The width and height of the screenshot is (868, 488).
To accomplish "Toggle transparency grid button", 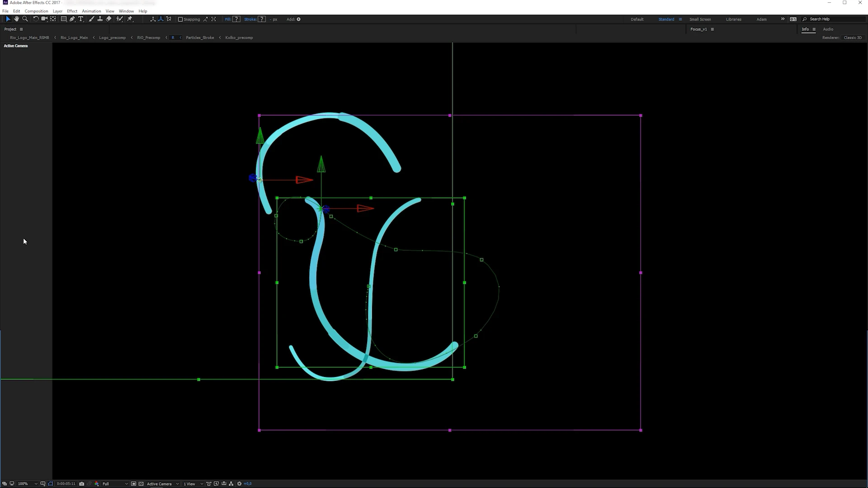I will tap(141, 483).
